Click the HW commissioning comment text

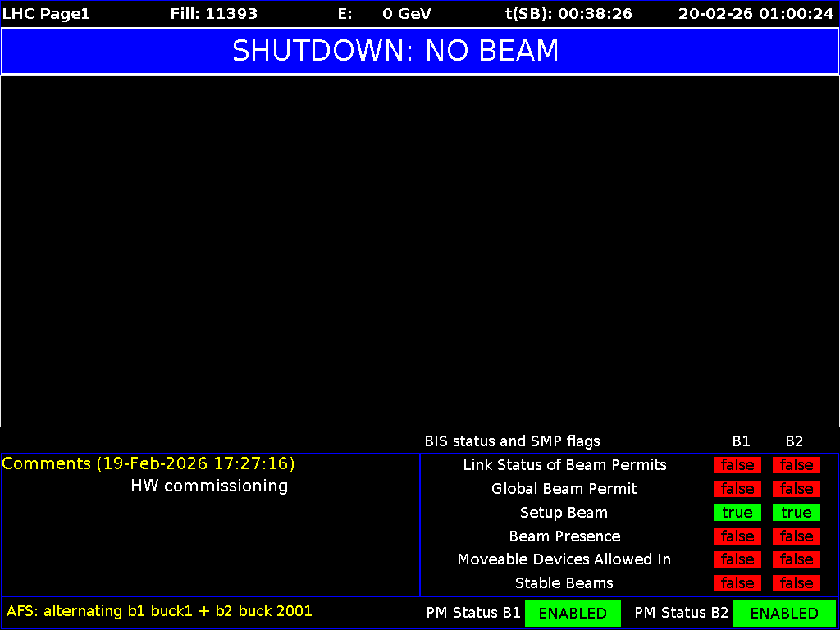pos(209,486)
